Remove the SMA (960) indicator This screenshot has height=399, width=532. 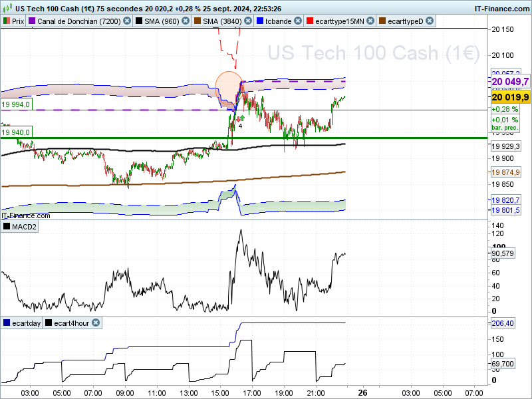[186, 21]
